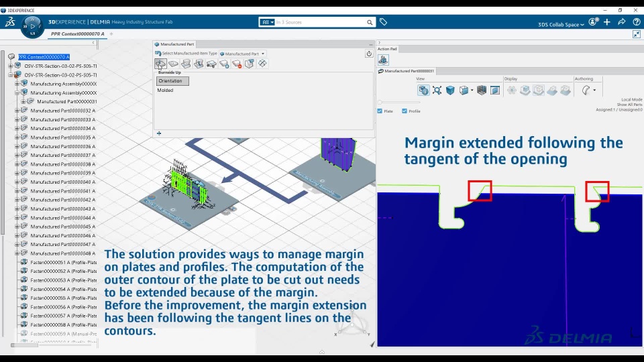The width and height of the screenshot is (644, 362).
Task: Click the solid blue cube view icon
Action: pyautogui.click(x=451, y=90)
